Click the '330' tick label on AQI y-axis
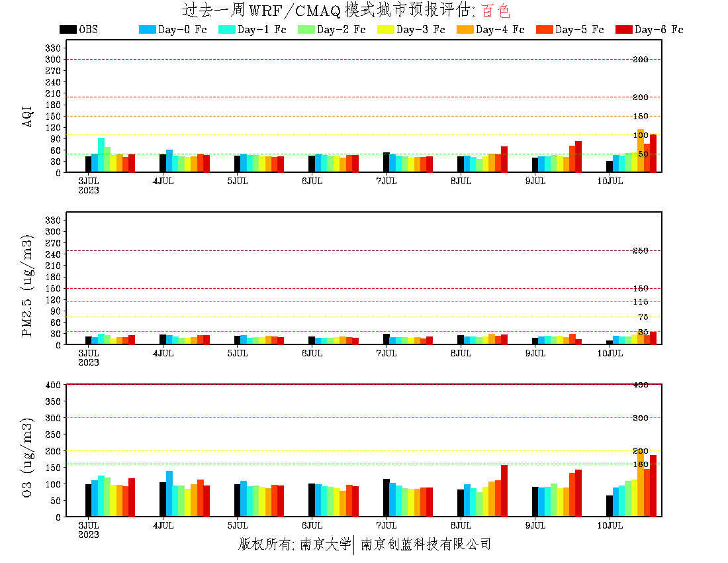The height and width of the screenshot is (563, 728). click(53, 48)
